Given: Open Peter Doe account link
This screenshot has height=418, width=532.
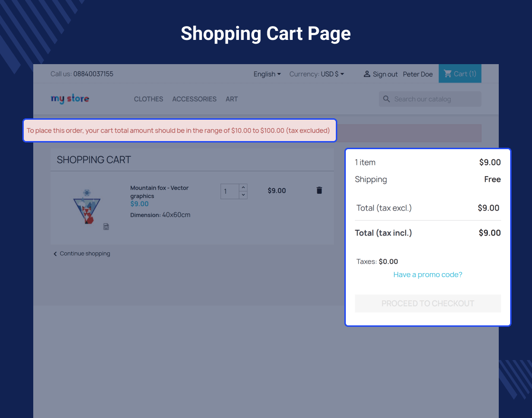Looking at the screenshot, I should [418, 74].
